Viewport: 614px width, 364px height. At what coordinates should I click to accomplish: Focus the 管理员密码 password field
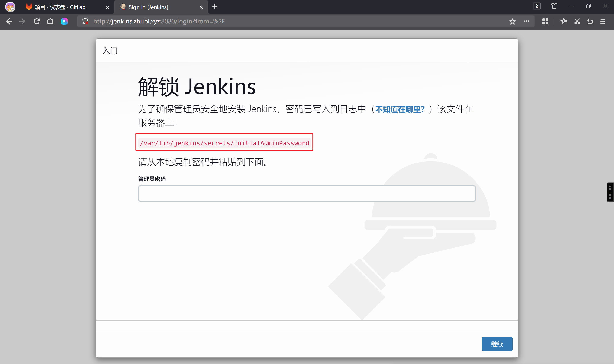307,194
